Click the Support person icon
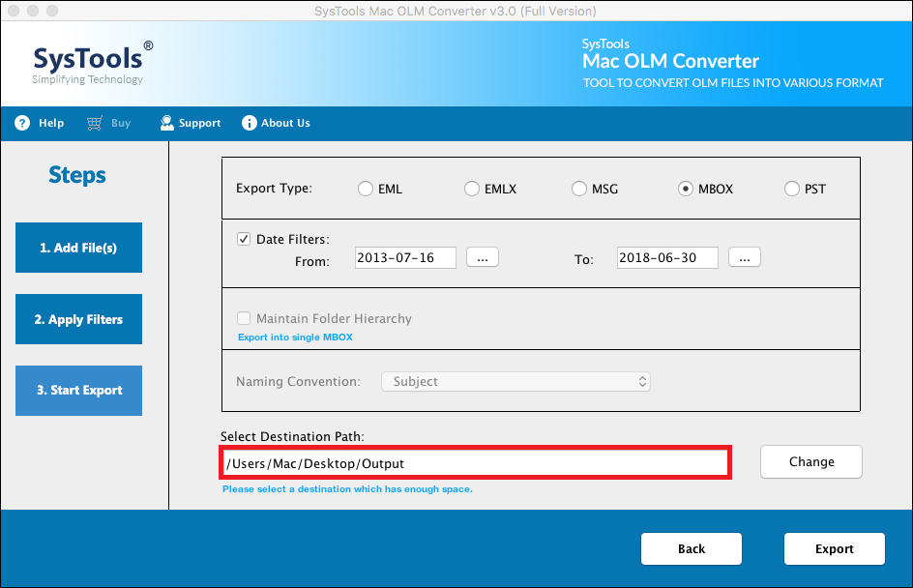The width and height of the screenshot is (913, 588). 166,123
